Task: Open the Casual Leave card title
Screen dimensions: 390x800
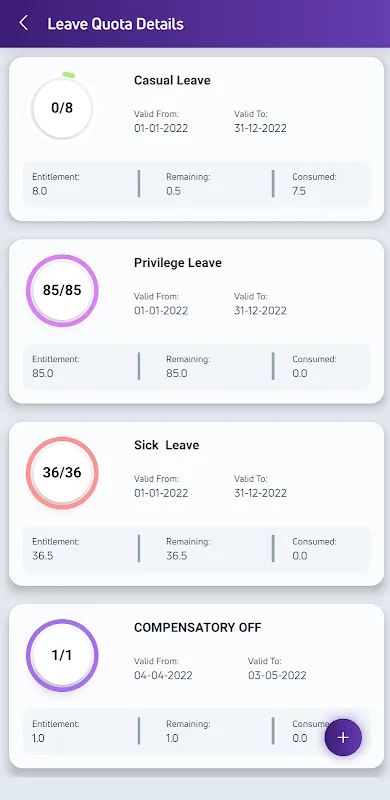Action: pos(172,80)
